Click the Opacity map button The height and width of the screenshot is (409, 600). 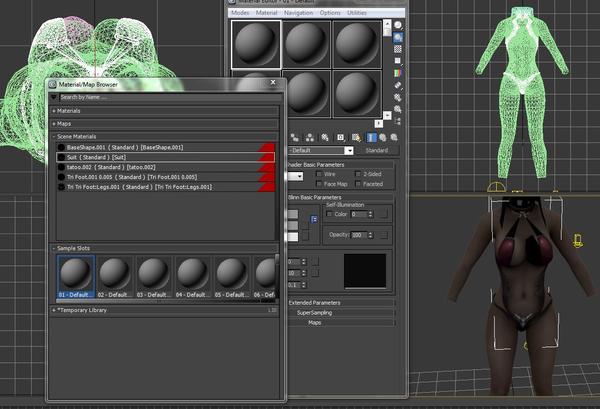click(384, 235)
